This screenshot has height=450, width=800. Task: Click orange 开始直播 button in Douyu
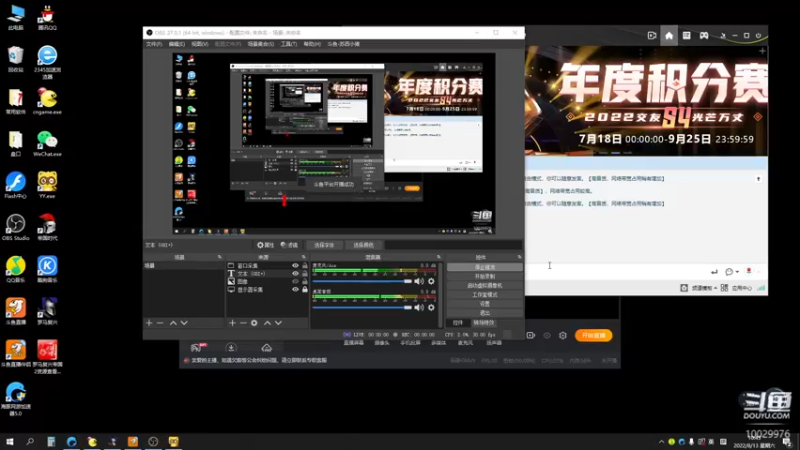pos(593,336)
